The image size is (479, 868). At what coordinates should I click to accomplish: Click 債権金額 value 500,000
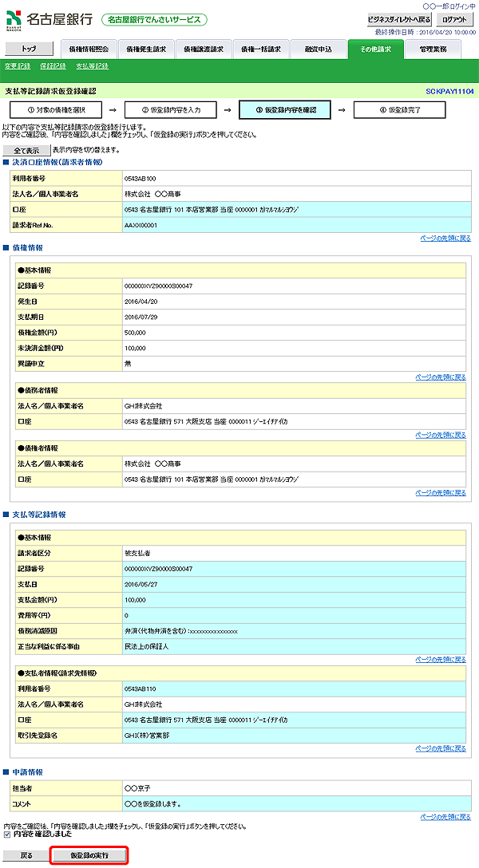tap(135, 333)
